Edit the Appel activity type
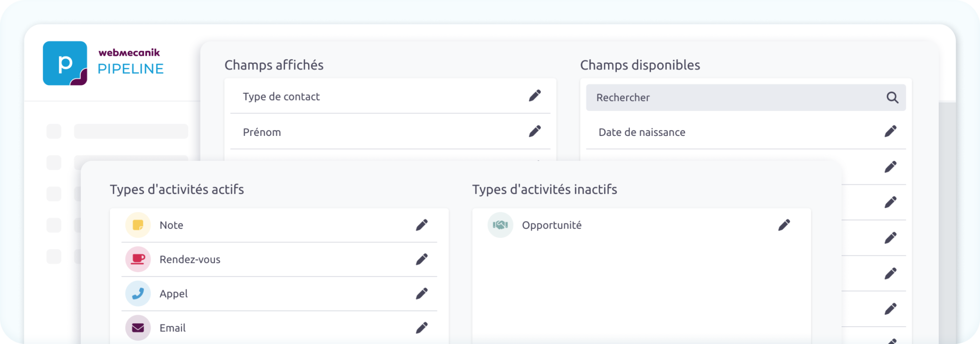 pyautogui.click(x=421, y=293)
